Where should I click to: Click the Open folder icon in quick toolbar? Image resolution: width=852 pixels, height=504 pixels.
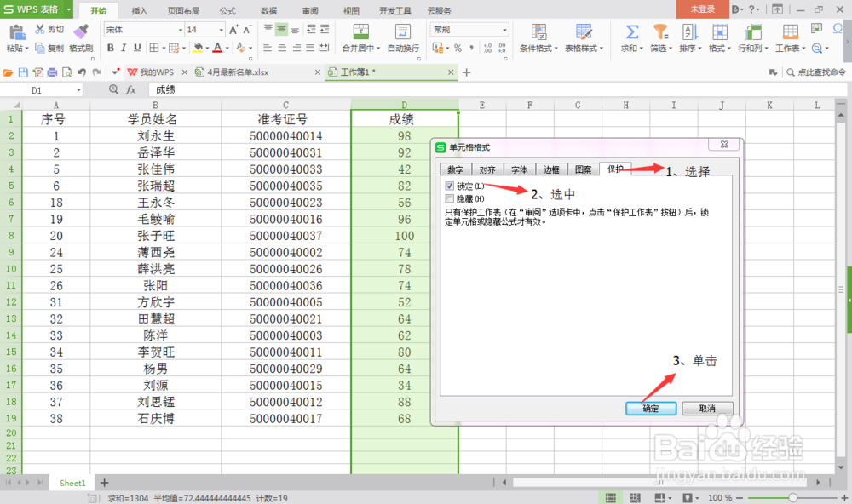[x=9, y=72]
